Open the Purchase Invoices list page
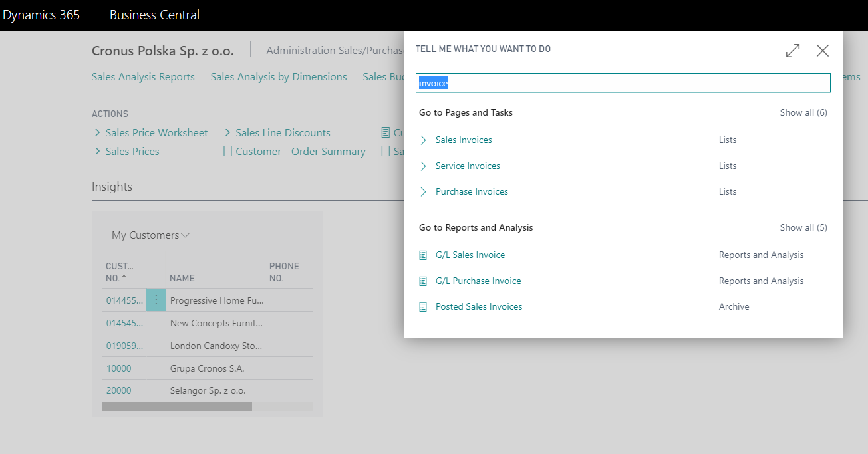This screenshot has height=454, width=868. click(x=472, y=191)
